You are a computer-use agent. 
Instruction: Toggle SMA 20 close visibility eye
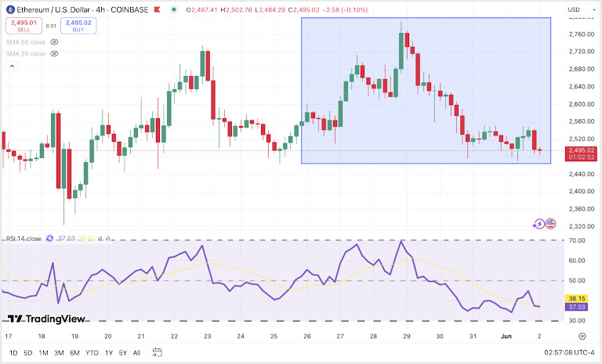point(54,54)
